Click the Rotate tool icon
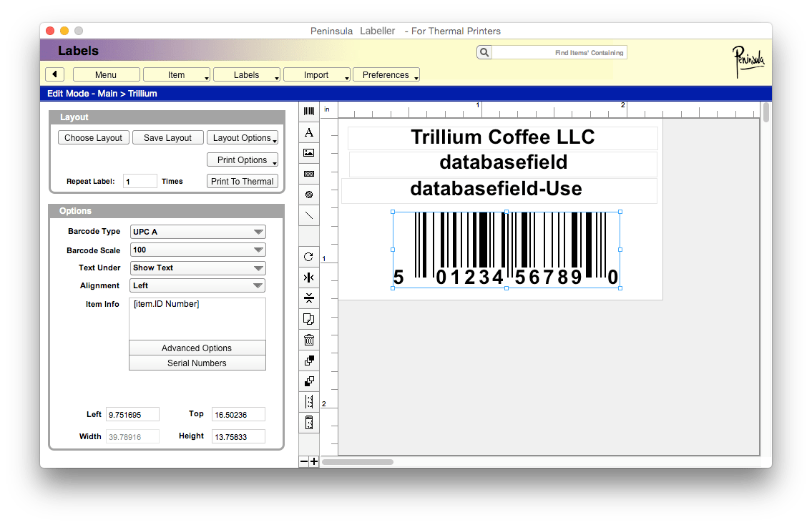812x525 pixels. pyautogui.click(x=309, y=256)
